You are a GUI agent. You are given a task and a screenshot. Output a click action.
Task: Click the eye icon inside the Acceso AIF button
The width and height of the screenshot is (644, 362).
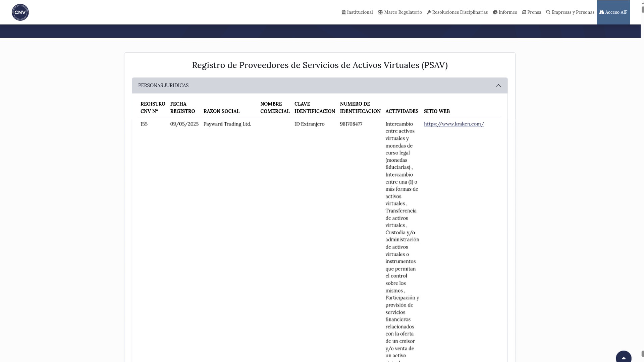point(601,12)
